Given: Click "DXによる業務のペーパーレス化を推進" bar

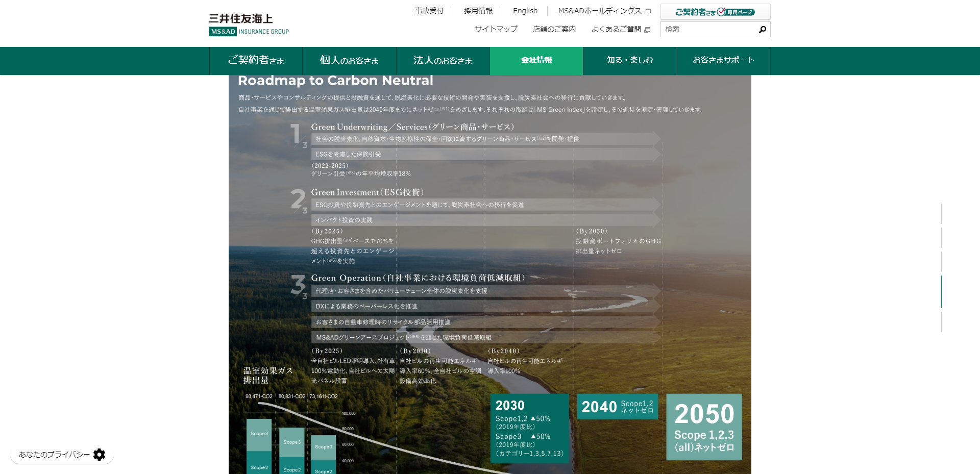Looking at the screenshot, I should click(x=486, y=306).
